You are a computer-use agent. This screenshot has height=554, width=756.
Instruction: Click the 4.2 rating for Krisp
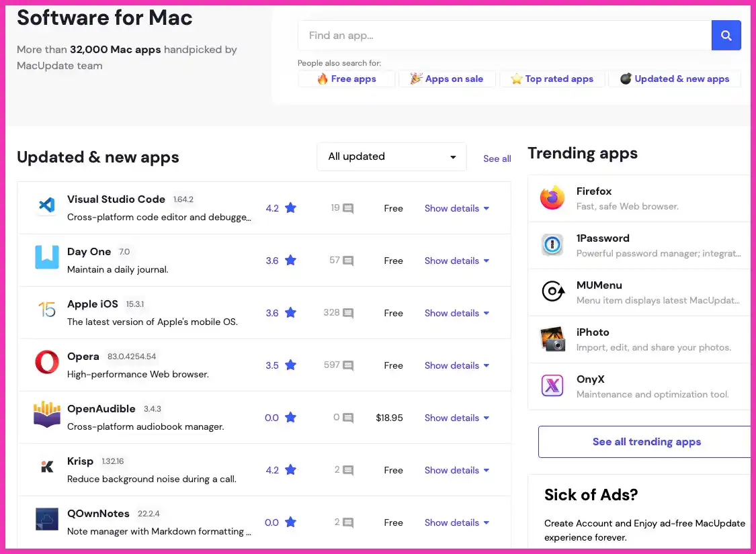point(272,470)
